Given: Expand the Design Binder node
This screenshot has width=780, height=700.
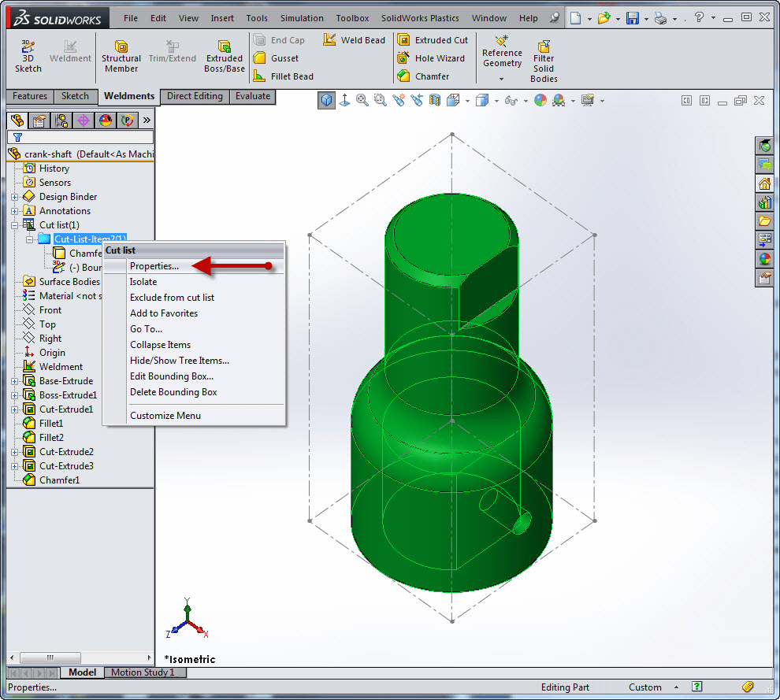Looking at the screenshot, I should click(15, 197).
